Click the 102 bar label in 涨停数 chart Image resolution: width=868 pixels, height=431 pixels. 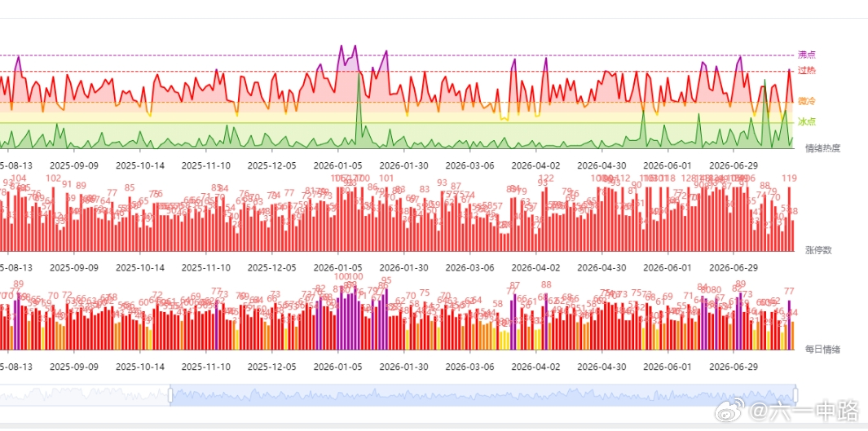point(54,178)
